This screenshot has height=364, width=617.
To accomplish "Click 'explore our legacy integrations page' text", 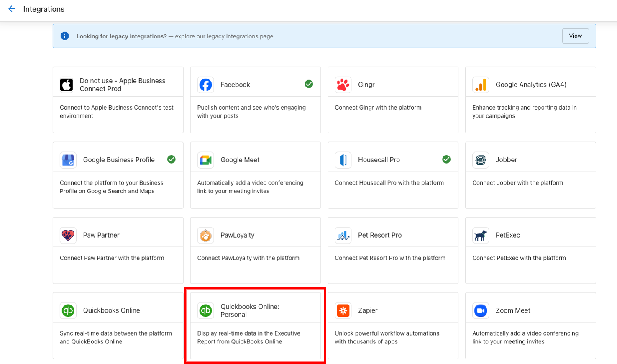I will pos(224,36).
